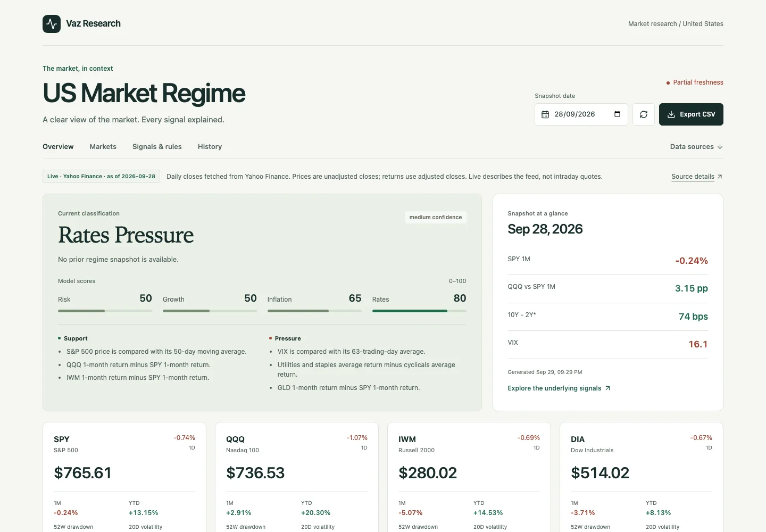Click the IWM price $280.02
The width and height of the screenshot is (766, 532).
point(428,473)
